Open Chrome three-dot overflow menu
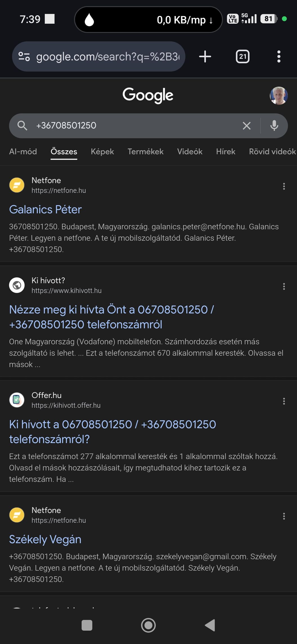This screenshot has height=644, width=297. 279,57
